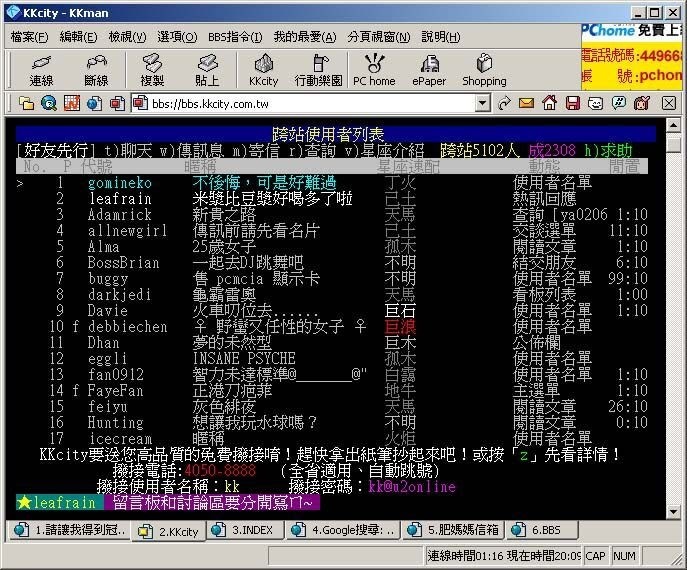Image resolution: width=687 pixels, height=570 pixels.
Task: Click the pink cartoon face icon
Action: 641,103
